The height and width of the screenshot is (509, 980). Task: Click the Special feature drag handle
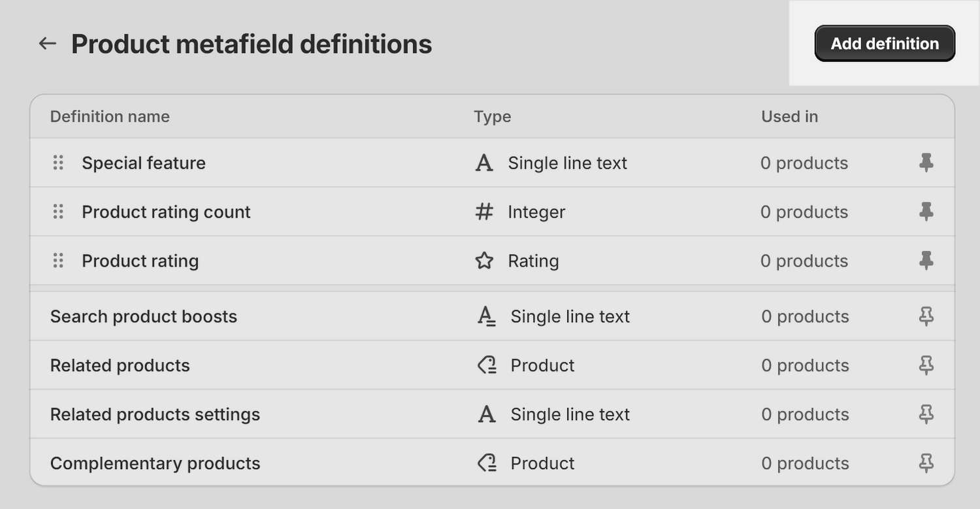tap(58, 163)
